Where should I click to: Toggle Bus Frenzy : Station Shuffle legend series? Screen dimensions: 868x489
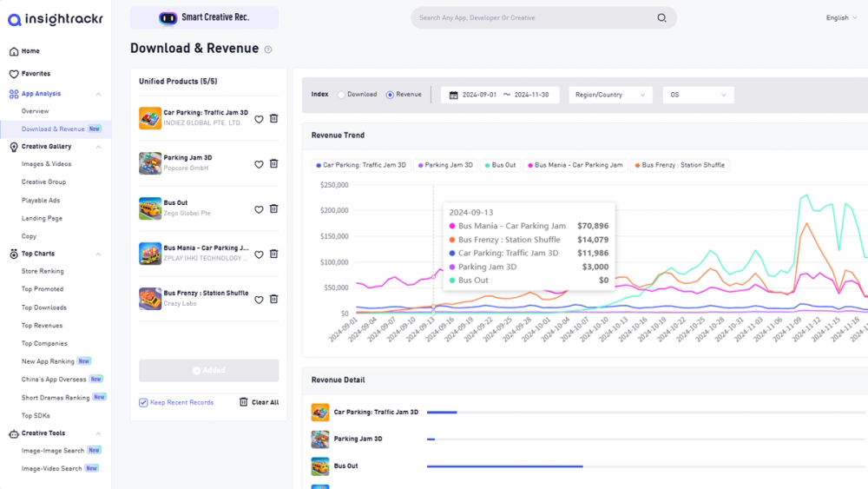click(x=680, y=165)
